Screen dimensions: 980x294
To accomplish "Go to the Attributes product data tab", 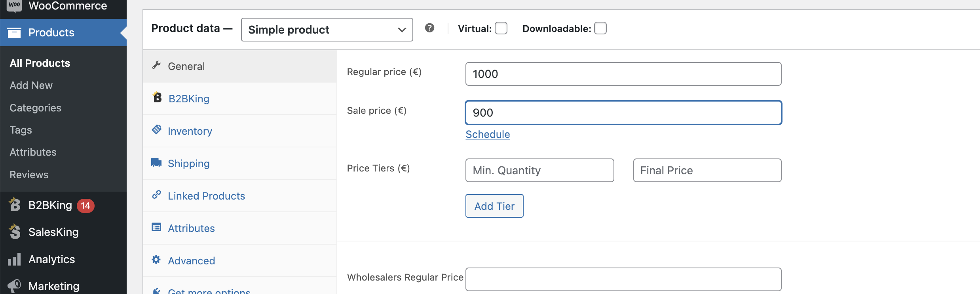I will [240, 228].
